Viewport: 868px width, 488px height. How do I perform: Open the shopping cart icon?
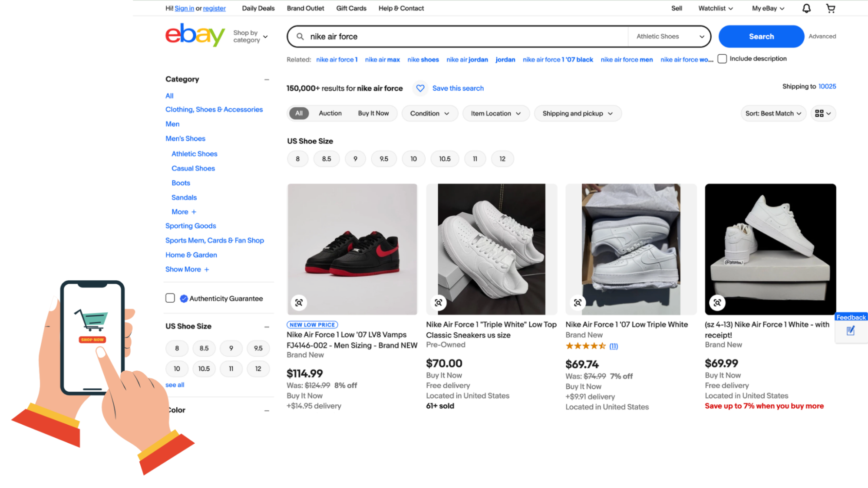pos(831,8)
